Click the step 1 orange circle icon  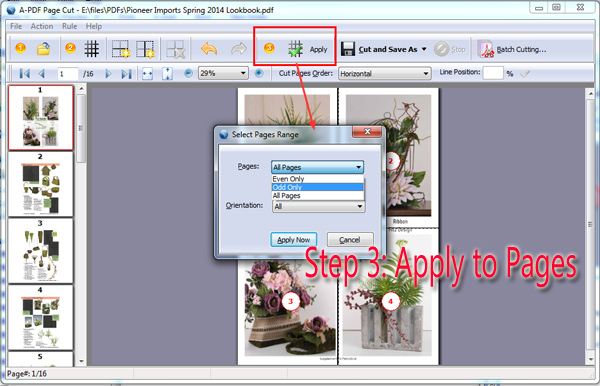pyautogui.click(x=20, y=48)
